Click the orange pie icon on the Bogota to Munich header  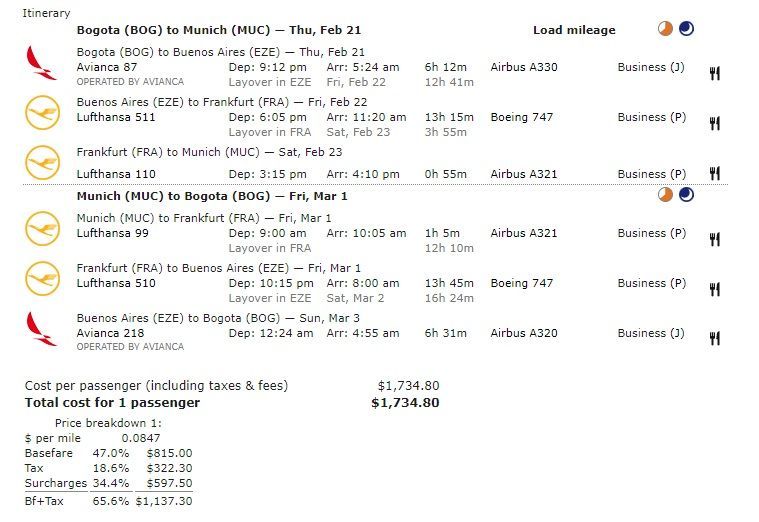[666, 29]
